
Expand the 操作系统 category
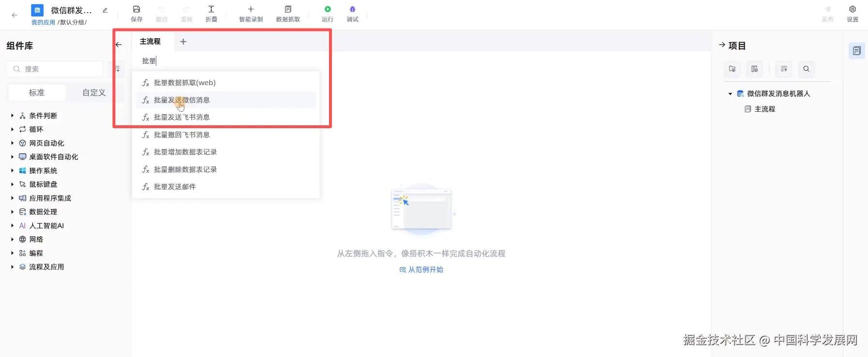12,170
